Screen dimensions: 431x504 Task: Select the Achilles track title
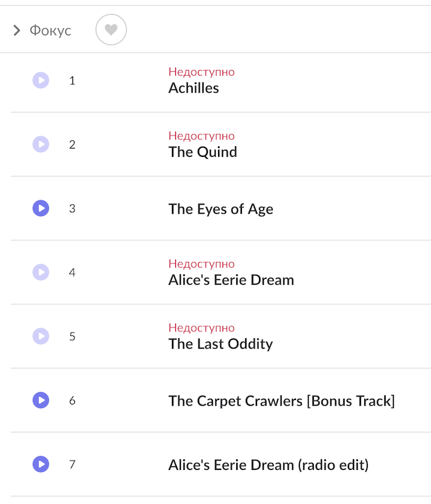[x=193, y=88]
